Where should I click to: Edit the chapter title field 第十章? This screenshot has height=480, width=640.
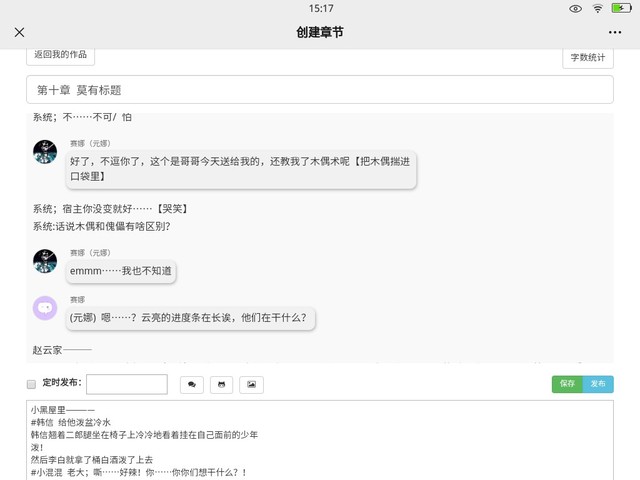[x=320, y=90]
